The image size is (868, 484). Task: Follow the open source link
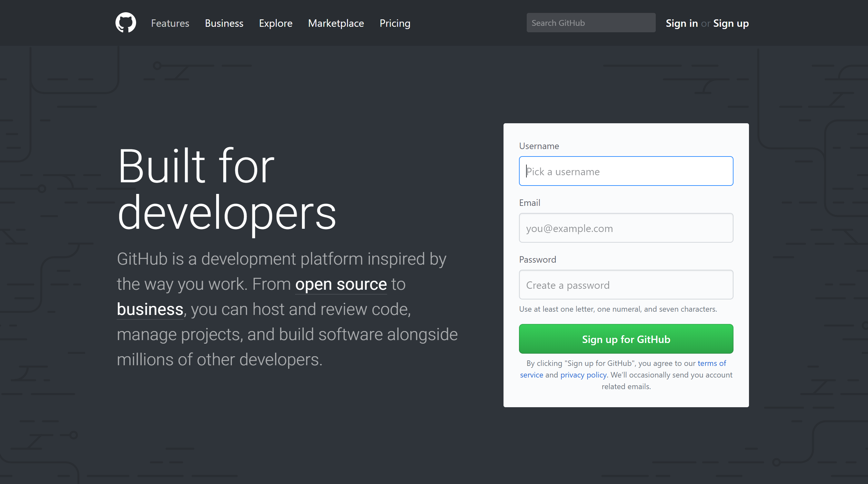point(341,284)
